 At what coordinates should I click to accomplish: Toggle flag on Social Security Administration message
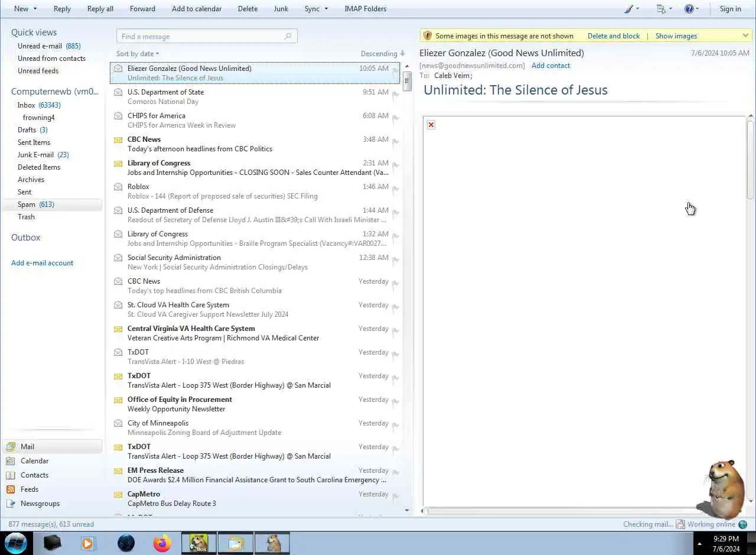pyautogui.click(x=396, y=260)
